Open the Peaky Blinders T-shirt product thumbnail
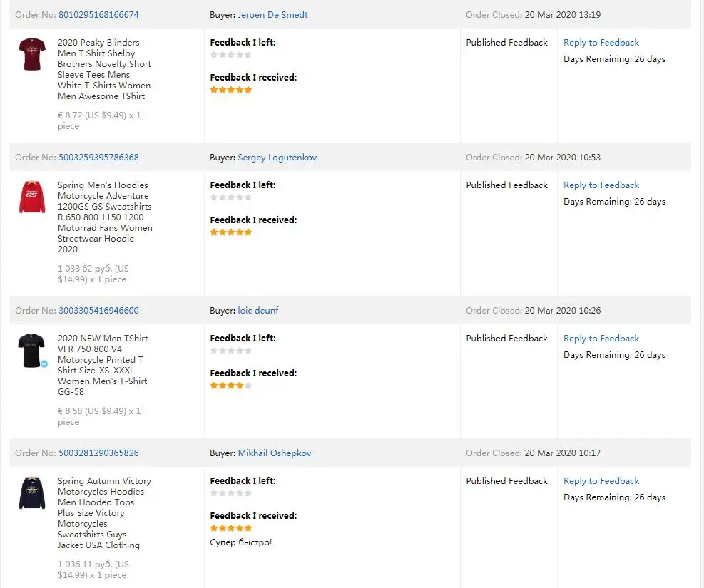704x588 pixels. (x=32, y=55)
